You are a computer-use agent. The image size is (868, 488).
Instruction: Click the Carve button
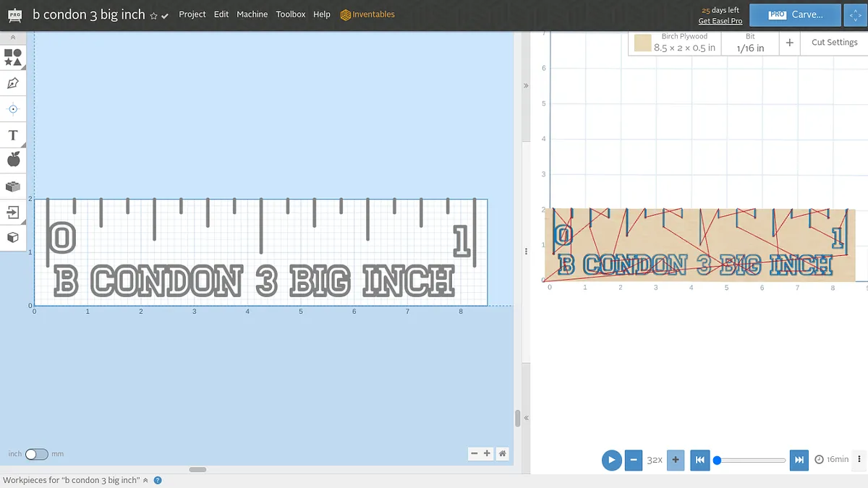click(795, 14)
